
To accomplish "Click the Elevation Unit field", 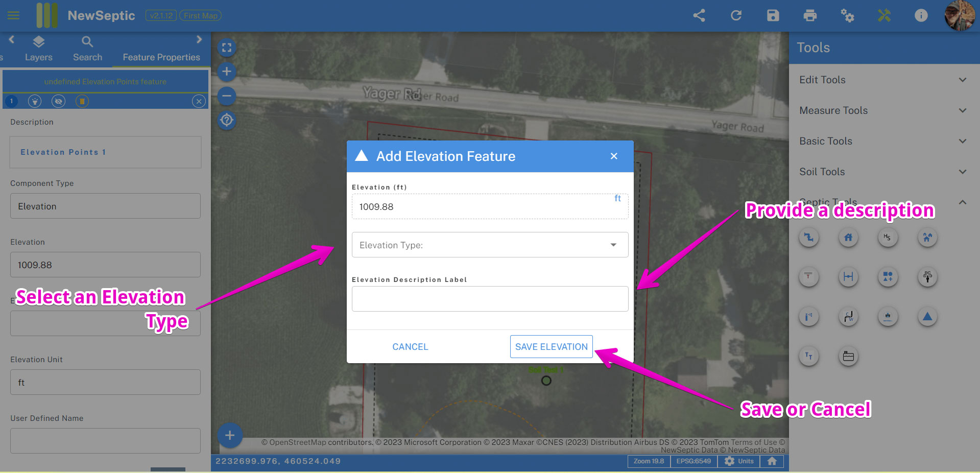I will click(x=105, y=382).
